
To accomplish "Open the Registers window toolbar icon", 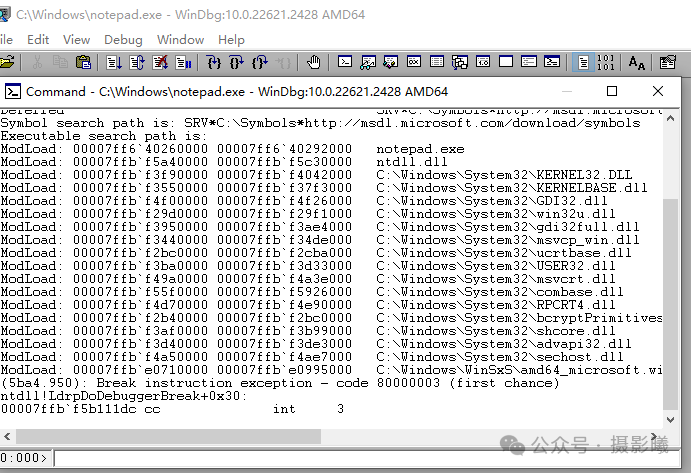I will point(414,62).
